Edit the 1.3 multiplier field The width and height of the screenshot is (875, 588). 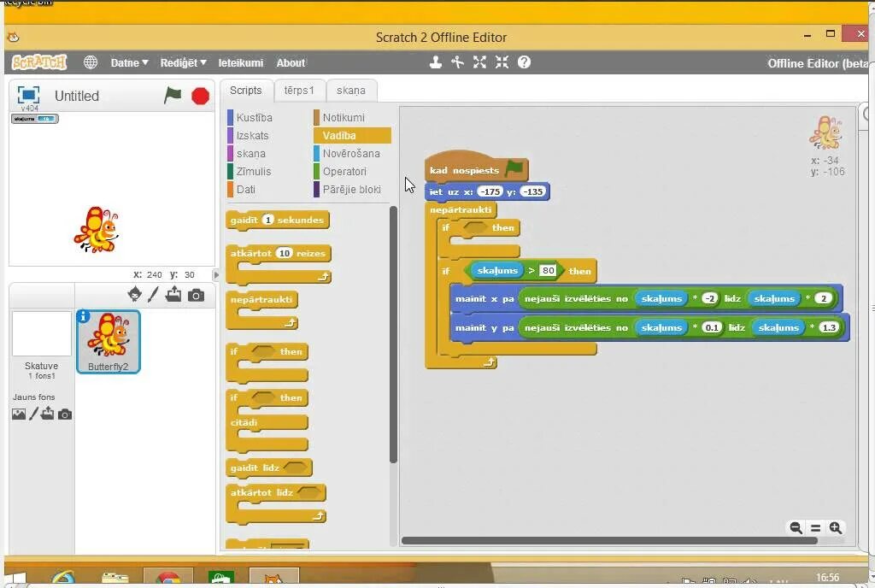point(829,327)
